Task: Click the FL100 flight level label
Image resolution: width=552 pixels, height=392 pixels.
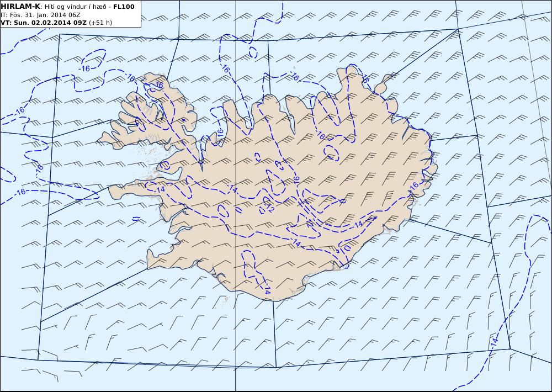Action: [124, 7]
